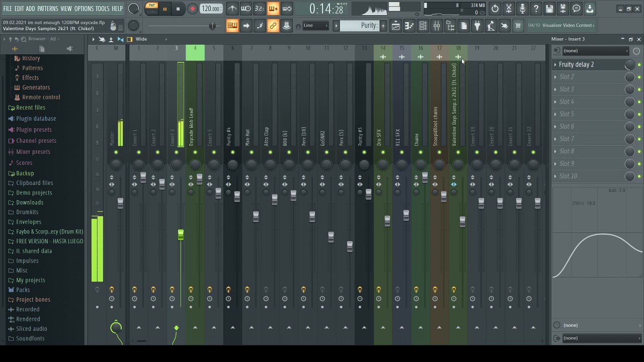This screenshot has height=362, width=644.
Task: Enable wait for input before playing
Action: pos(246,9)
